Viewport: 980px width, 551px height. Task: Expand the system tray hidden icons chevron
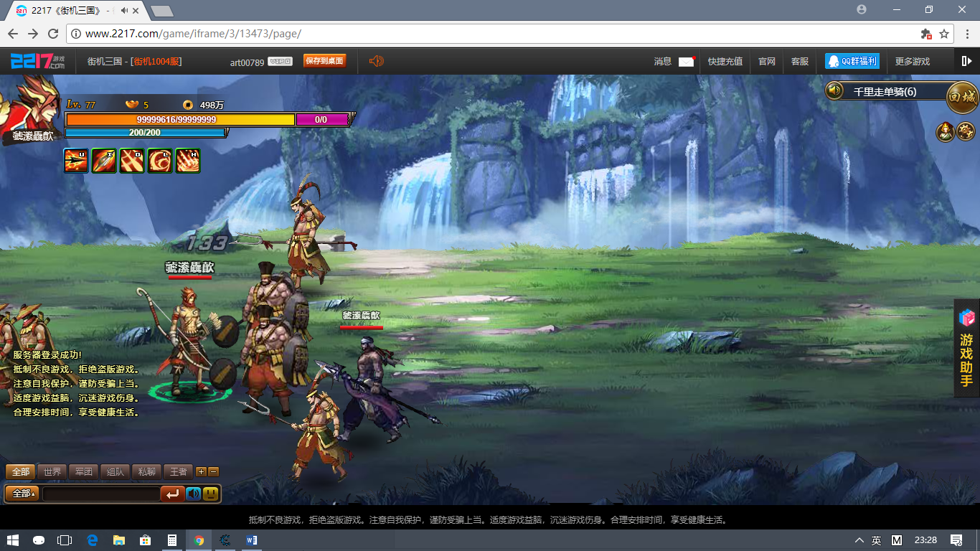pos(859,540)
